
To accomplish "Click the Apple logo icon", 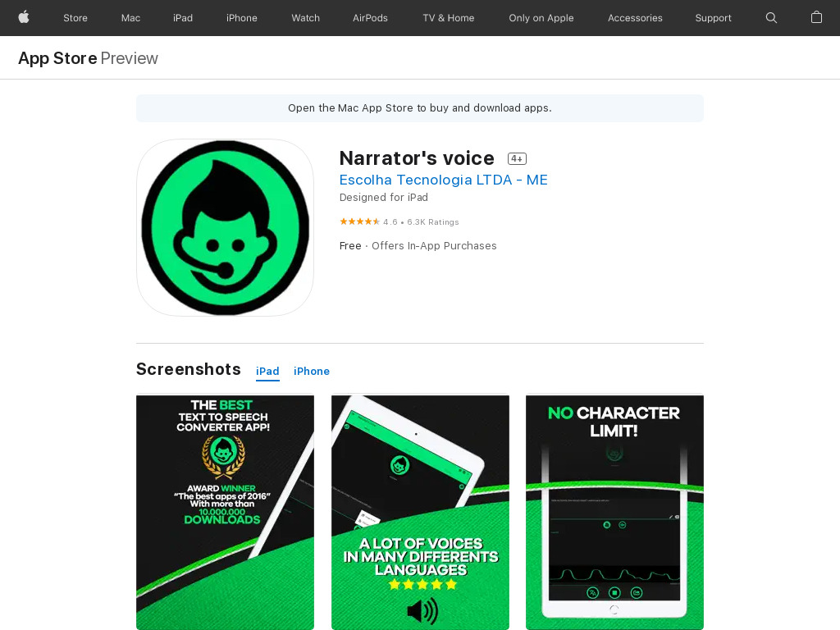I will 24,18.
